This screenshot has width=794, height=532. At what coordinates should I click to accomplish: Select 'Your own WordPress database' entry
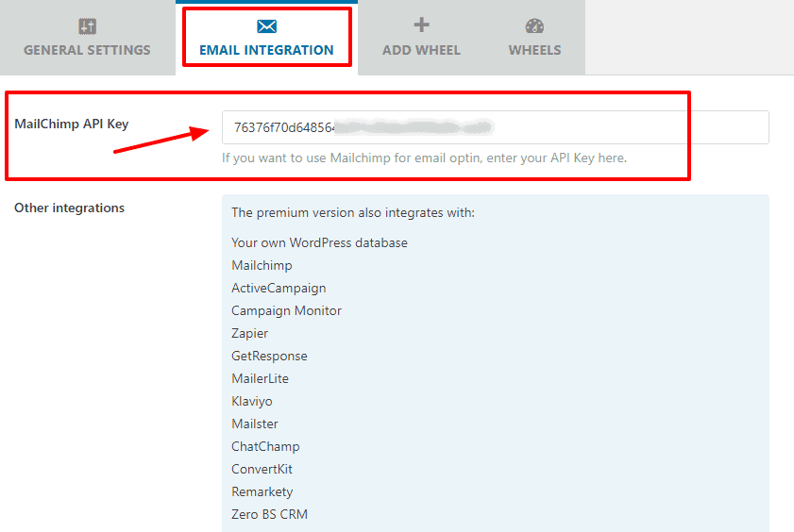[319, 242]
